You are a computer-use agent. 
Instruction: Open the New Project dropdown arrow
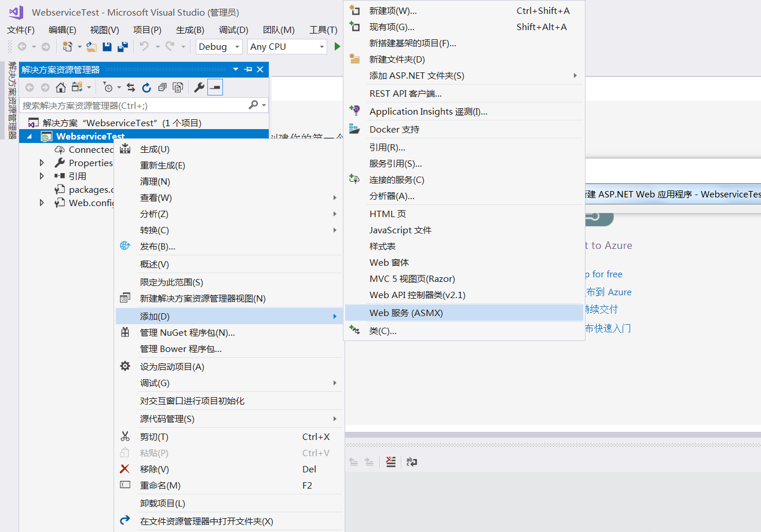pos(79,47)
